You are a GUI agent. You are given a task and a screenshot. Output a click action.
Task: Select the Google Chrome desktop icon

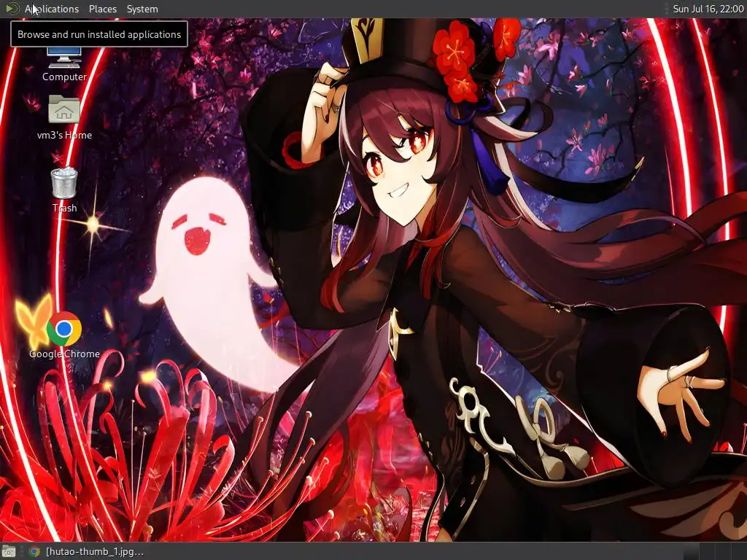click(64, 335)
